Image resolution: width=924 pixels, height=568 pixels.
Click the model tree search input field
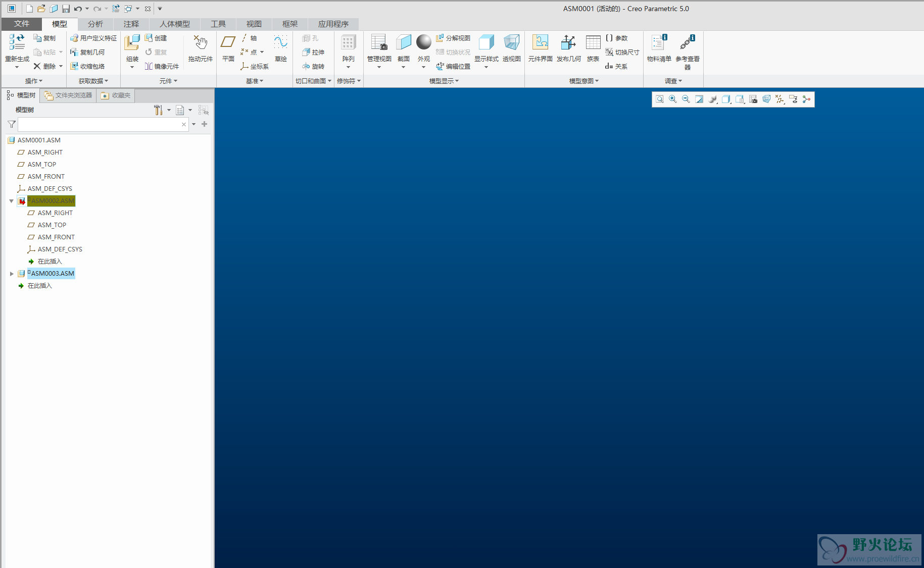point(104,124)
